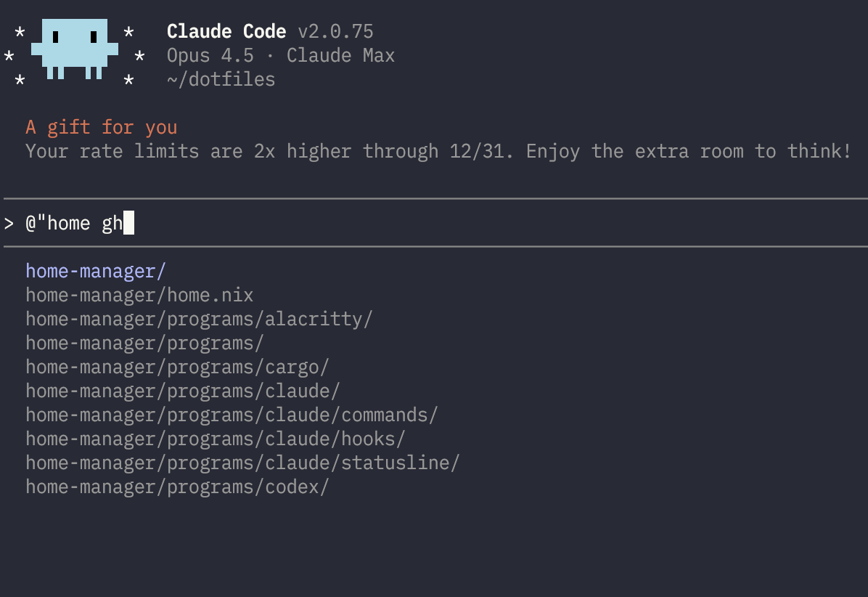Choose home-manager/programs/codex/ from list
Image resolution: width=868 pixels, height=597 pixels.
(x=177, y=487)
